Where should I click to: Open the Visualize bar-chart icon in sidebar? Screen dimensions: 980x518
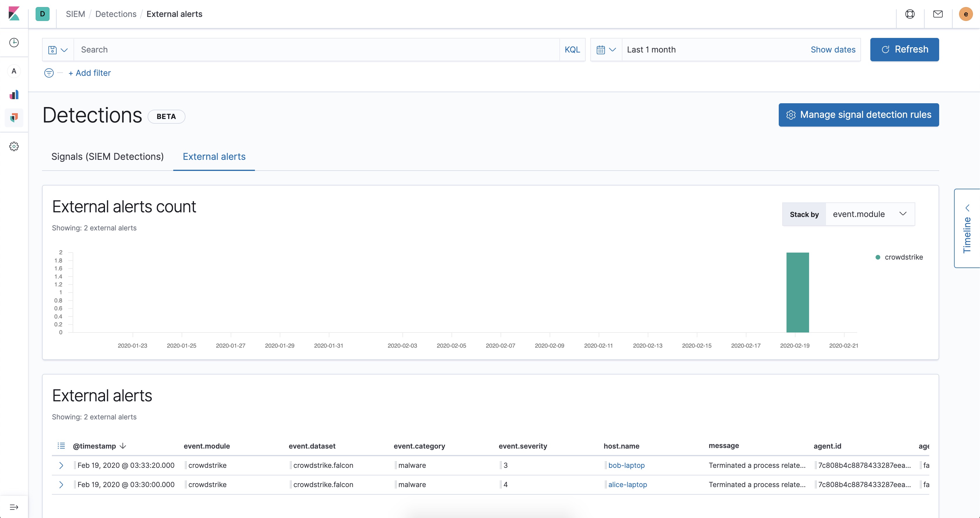(x=14, y=94)
